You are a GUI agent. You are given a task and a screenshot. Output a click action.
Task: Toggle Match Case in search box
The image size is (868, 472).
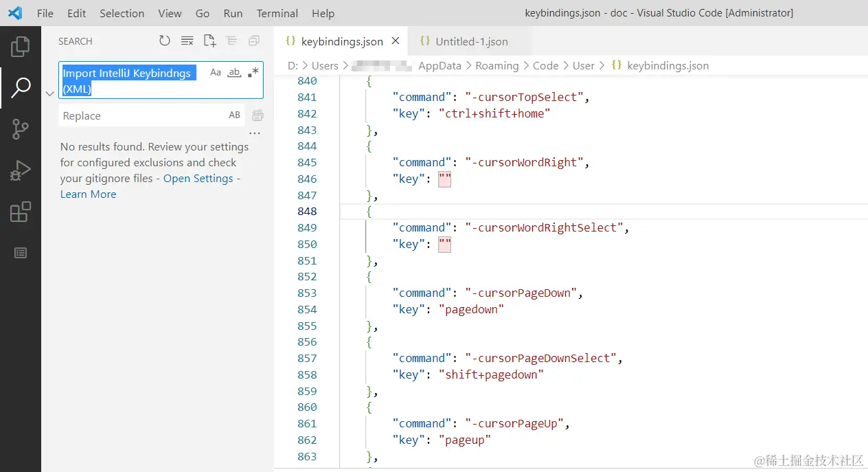(x=216, y=72)
